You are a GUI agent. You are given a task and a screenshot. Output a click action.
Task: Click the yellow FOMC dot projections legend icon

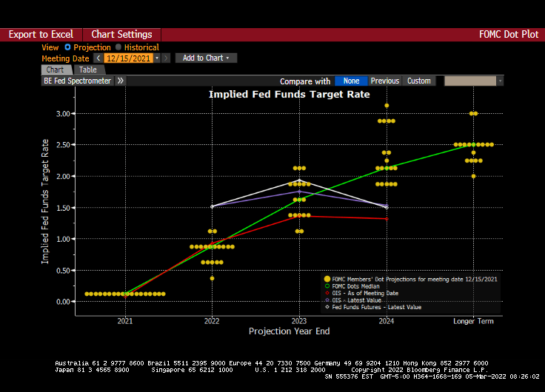click(327, 280)
